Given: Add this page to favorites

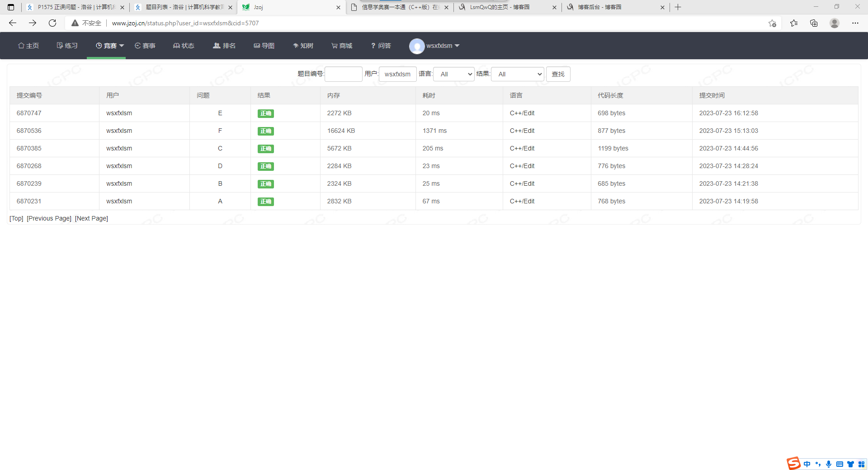Looking at the screenshot, I should (x=772, y=23).
